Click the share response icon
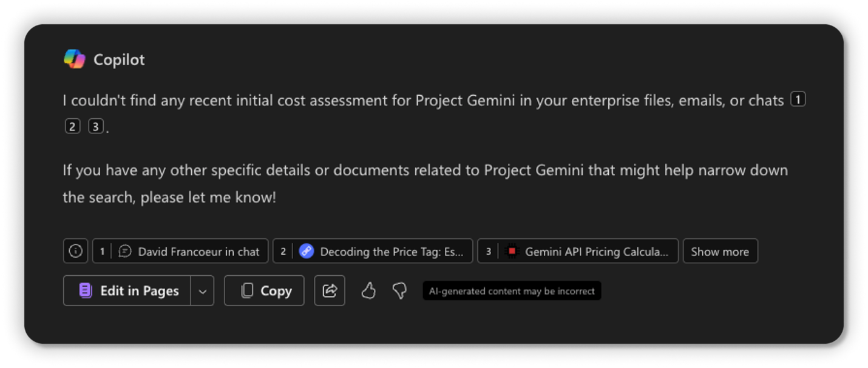 [x=330, y=290]
